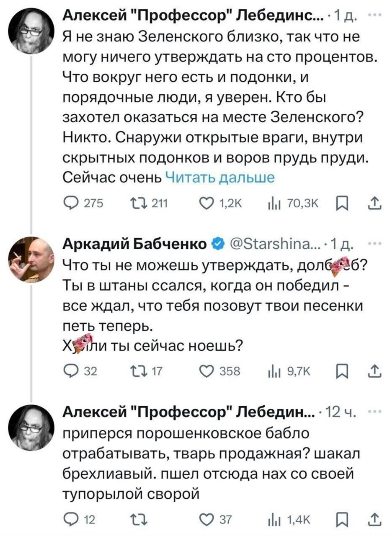Open more options on Babchenko's tweet
The width and height of the screenshot is (392, 536).
click(x=372, y=243)
